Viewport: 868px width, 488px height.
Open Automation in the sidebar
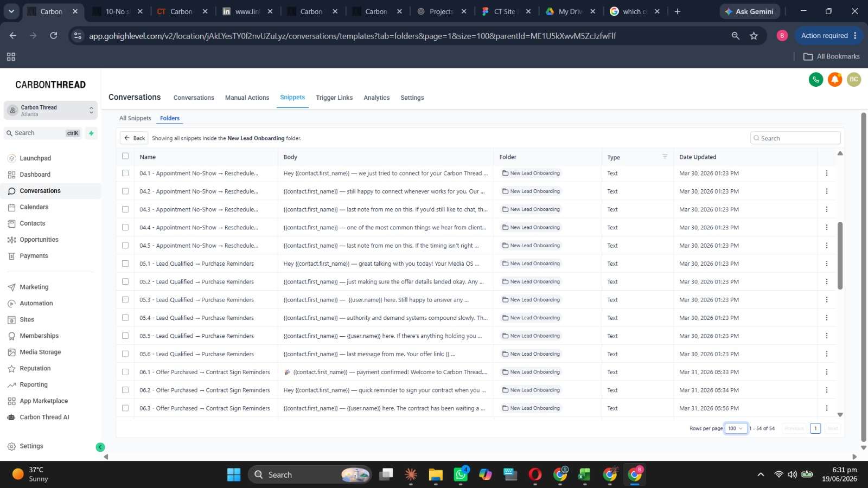tap(36, 303)
